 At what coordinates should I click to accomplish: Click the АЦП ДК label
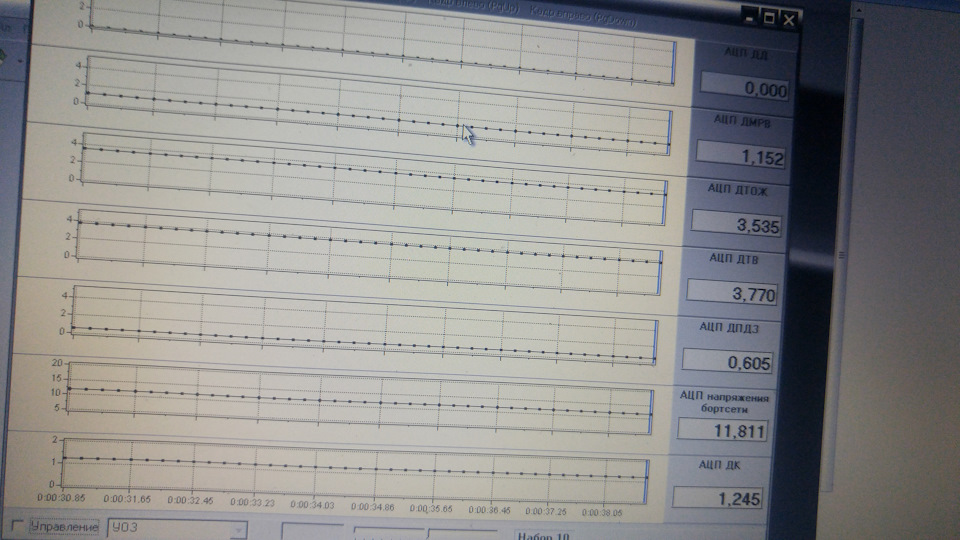tap(719, 465)
